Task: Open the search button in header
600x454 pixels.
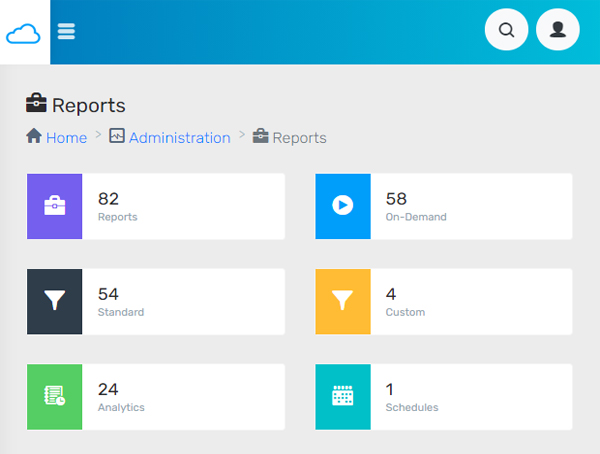Action: coord(506,29)
